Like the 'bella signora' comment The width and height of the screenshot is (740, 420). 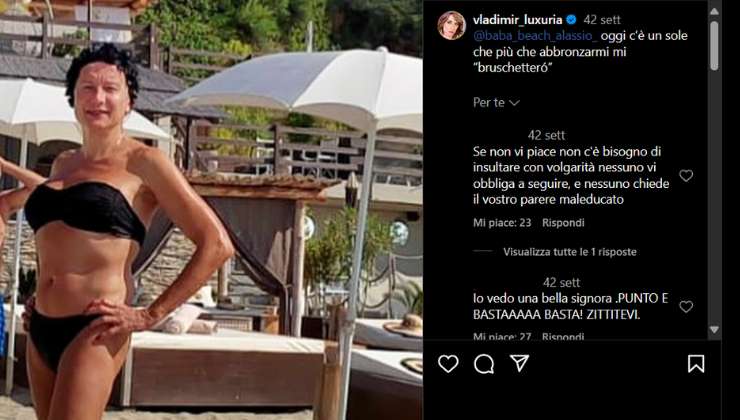[x=686, y=307]
